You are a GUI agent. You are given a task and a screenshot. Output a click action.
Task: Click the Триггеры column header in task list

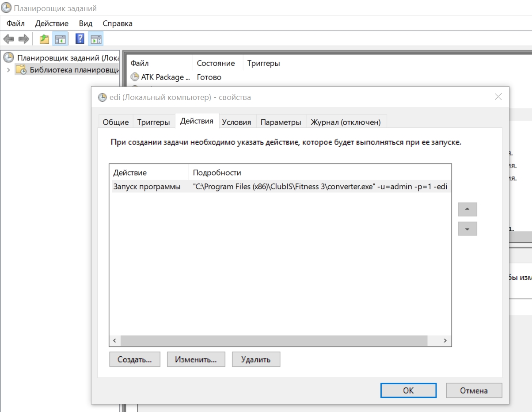(x=263, y=63)
